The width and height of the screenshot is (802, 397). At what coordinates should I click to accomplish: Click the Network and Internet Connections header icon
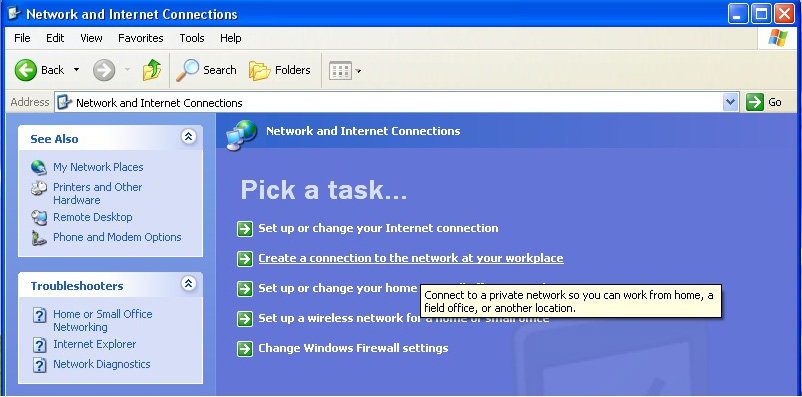coord(241,135)
